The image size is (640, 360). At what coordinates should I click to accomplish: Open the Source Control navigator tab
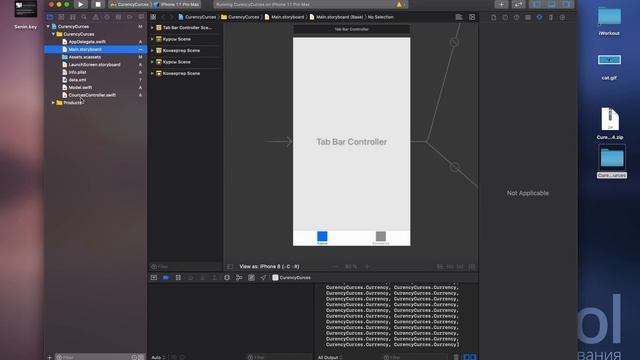[x=61, y=17]
